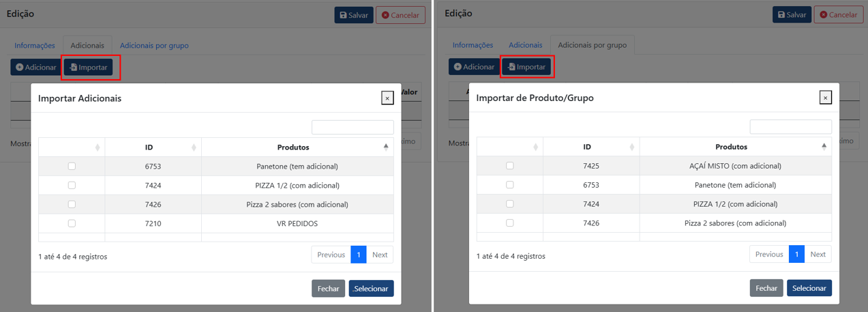Switch to the inactive Adicionais tab
This screenshot has width=868, height=312.
click(x=525, y=45)
